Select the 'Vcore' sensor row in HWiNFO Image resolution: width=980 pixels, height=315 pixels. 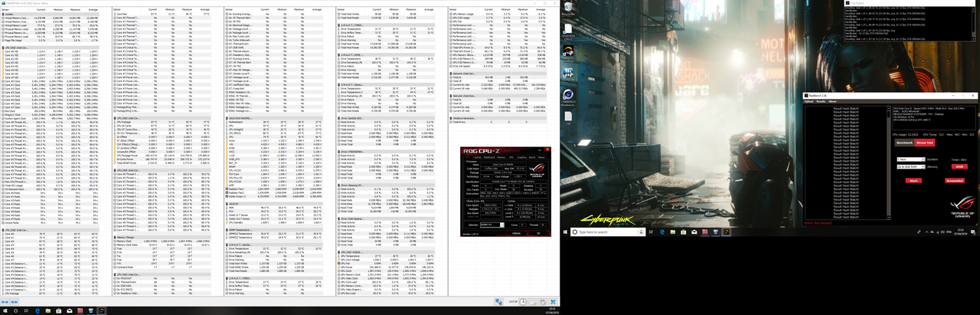tap(273, 140)
